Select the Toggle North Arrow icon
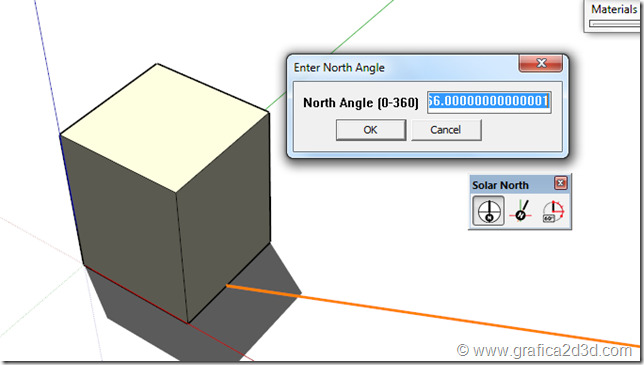This screenshot has width=644, height=365. tap(488, 211)
